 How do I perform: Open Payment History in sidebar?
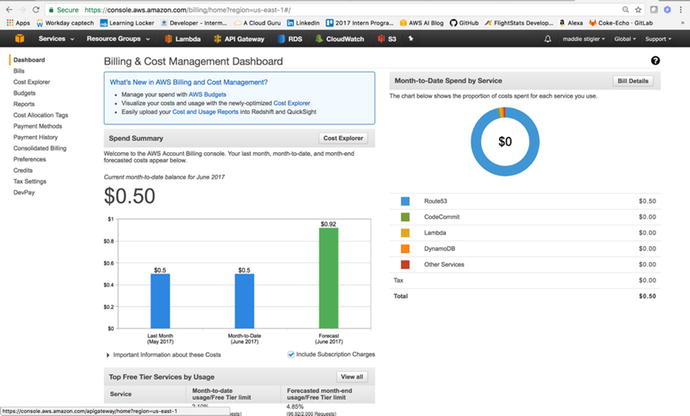36,137
